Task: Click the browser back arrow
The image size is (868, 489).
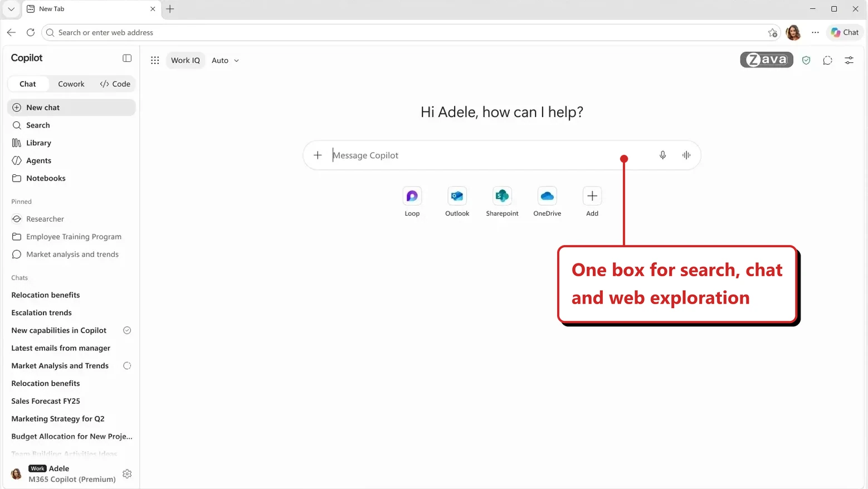Action: tap(11, 33)
